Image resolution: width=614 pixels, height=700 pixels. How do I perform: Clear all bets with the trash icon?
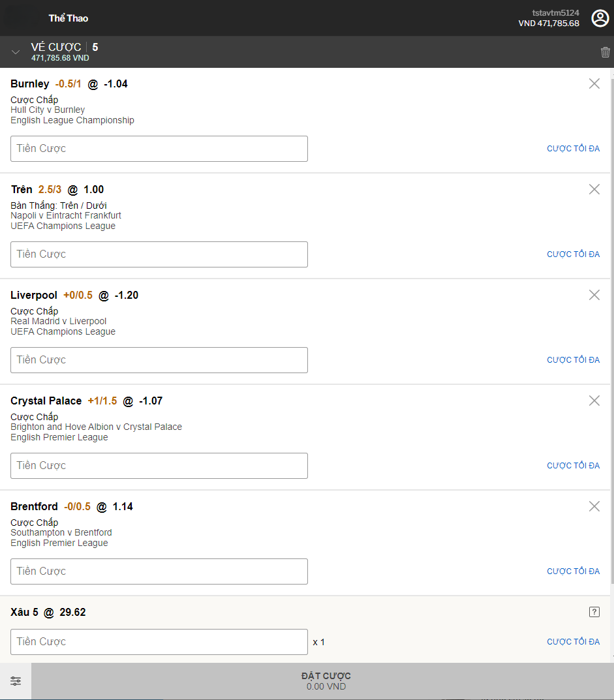(x=605, y=52)
